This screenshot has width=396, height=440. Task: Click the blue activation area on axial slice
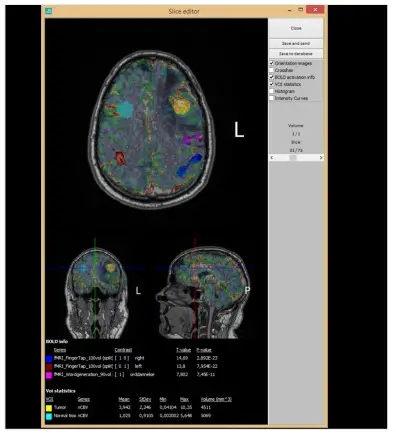188,165
